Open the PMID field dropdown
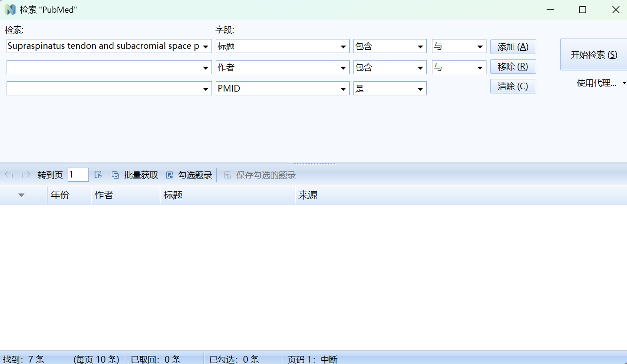Image resolution: width=627 pixels, height=364 pixels. 343,89
